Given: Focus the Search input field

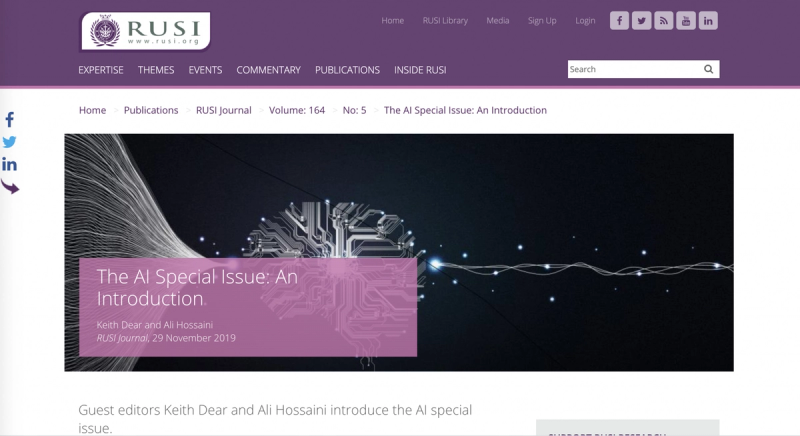Looking at the screenshot, I should pos(634,69).
